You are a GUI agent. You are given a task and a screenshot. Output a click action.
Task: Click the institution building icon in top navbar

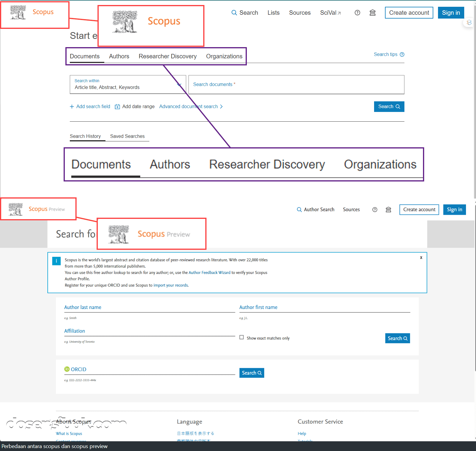click(373, 13)
